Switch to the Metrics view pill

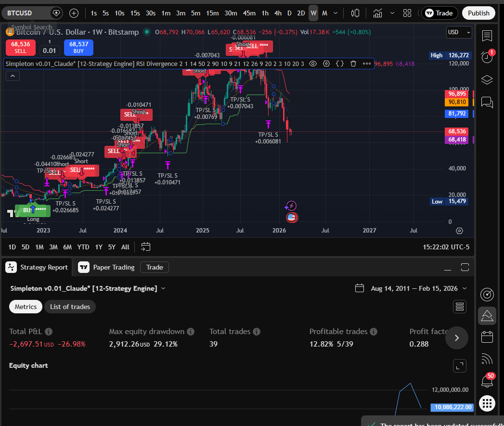(x=26, y=306)
